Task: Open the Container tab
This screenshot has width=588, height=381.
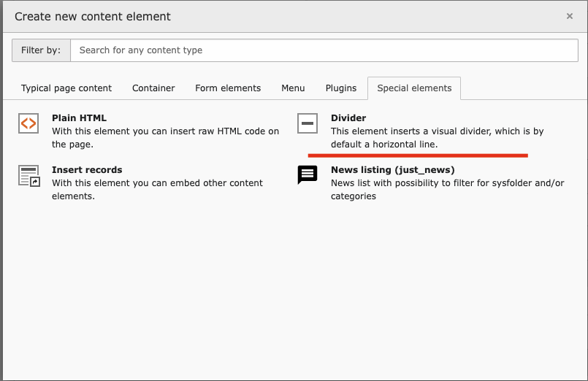Action: 153,88
